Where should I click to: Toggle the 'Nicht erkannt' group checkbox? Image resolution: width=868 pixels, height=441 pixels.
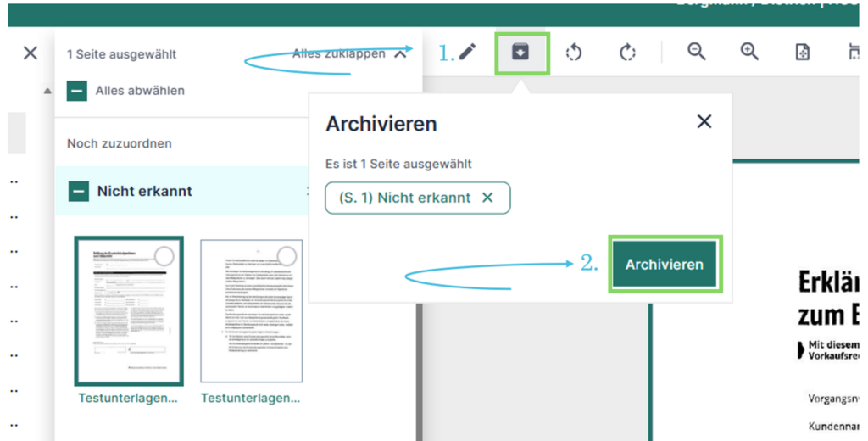point(79,192)
